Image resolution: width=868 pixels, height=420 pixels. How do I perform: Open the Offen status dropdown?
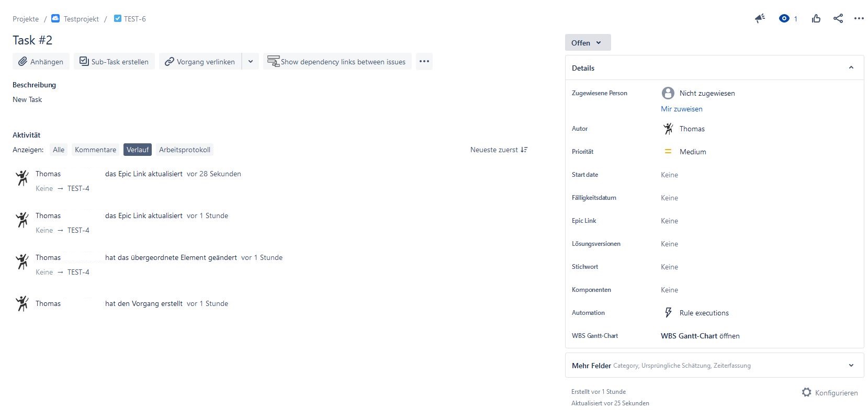pos(587,42)
